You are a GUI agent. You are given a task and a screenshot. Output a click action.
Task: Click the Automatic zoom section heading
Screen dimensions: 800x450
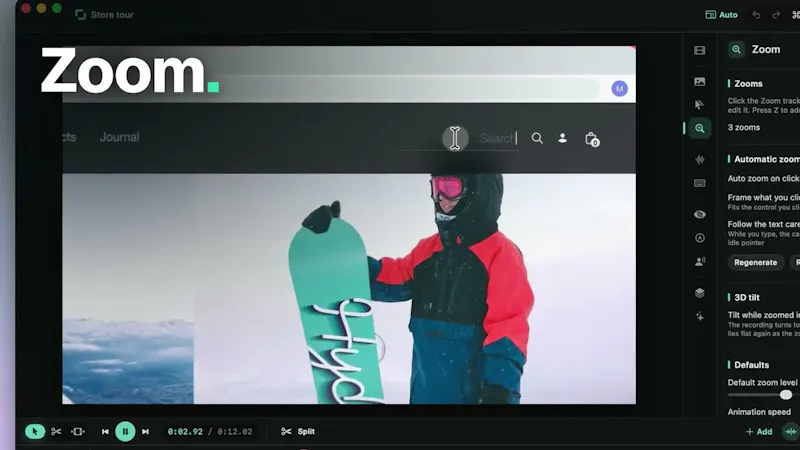point(766,159)
